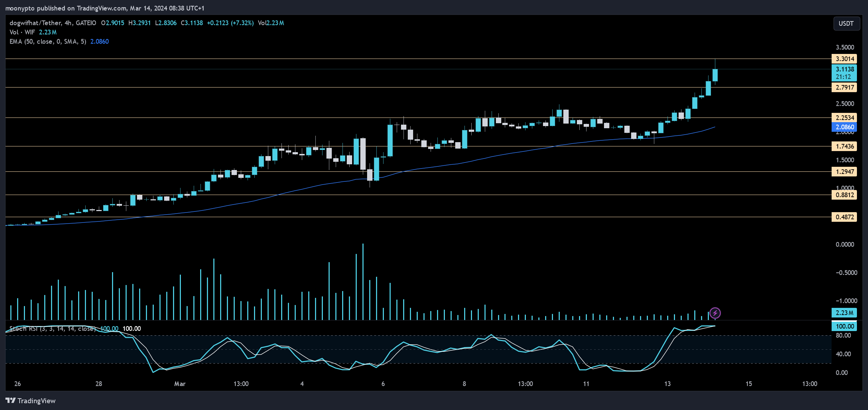Click the 3.5000 price axis tick
Screen dimensions: 868x410
click(x=845, y=47)
